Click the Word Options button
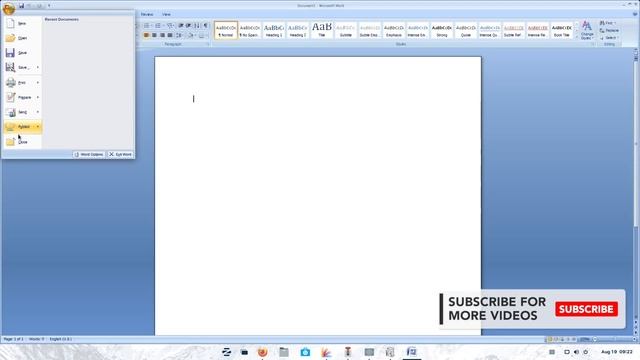Image resolution: width=640 pixels, height=360 pixels. coord(89,154)
